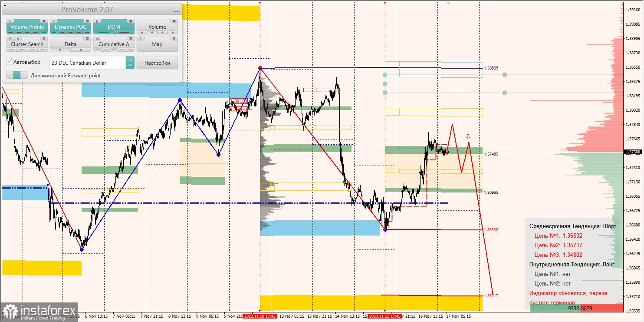
Task: Toggle Volume indicator
Action: 157,27
